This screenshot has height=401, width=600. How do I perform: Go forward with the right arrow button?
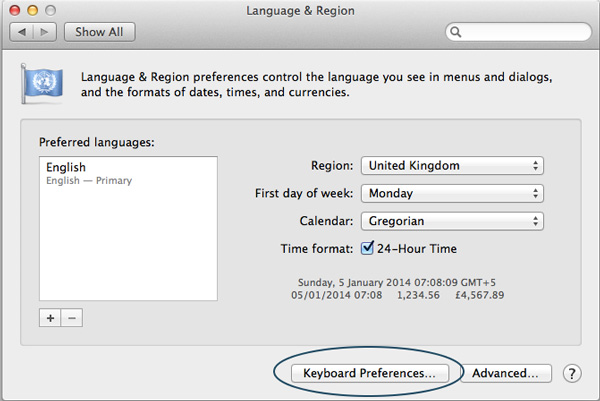coord(45,32)
